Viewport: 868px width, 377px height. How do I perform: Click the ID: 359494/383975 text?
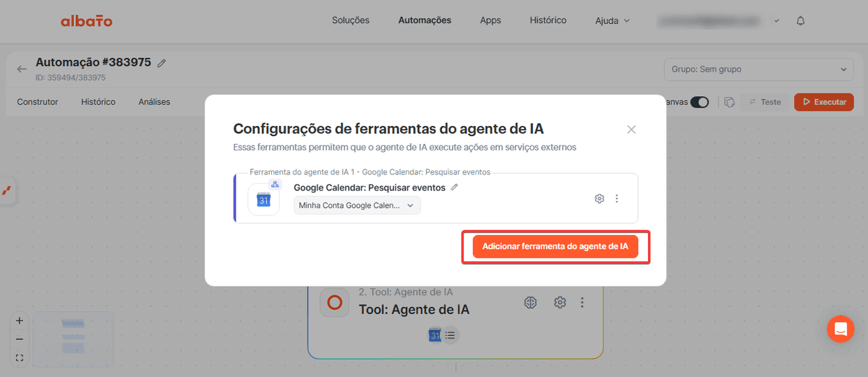point(71,77)
